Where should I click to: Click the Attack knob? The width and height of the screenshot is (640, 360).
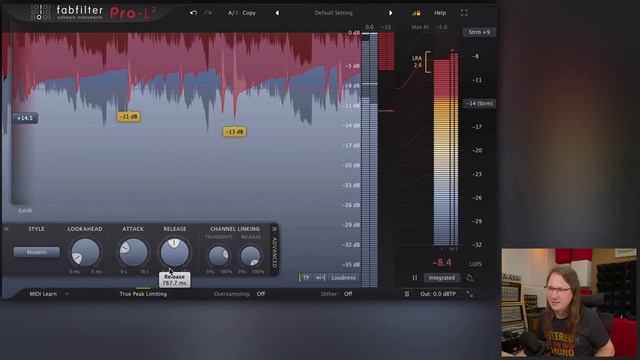click(x=133, y=252)
